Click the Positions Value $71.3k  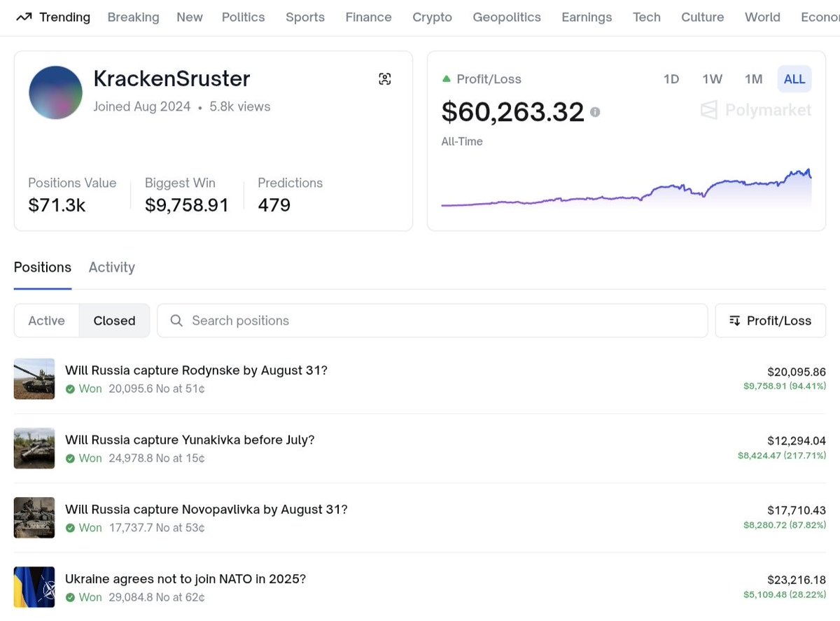[57, 205]
